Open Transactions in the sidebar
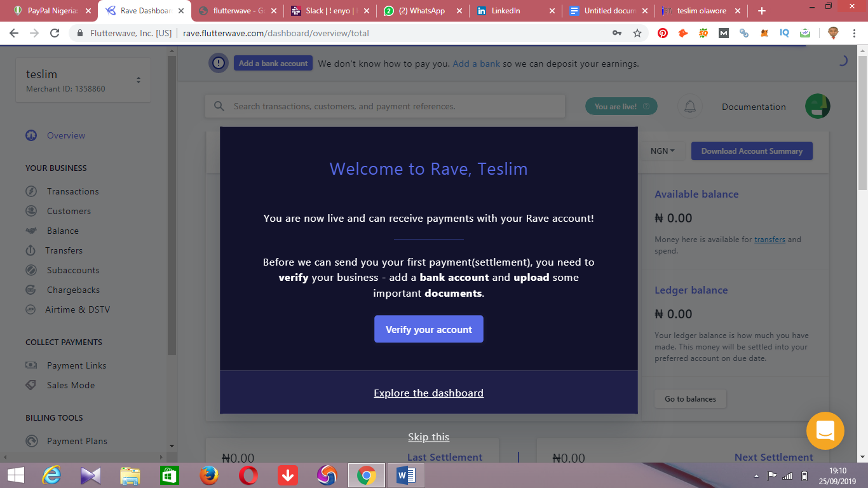 point(73,191)
